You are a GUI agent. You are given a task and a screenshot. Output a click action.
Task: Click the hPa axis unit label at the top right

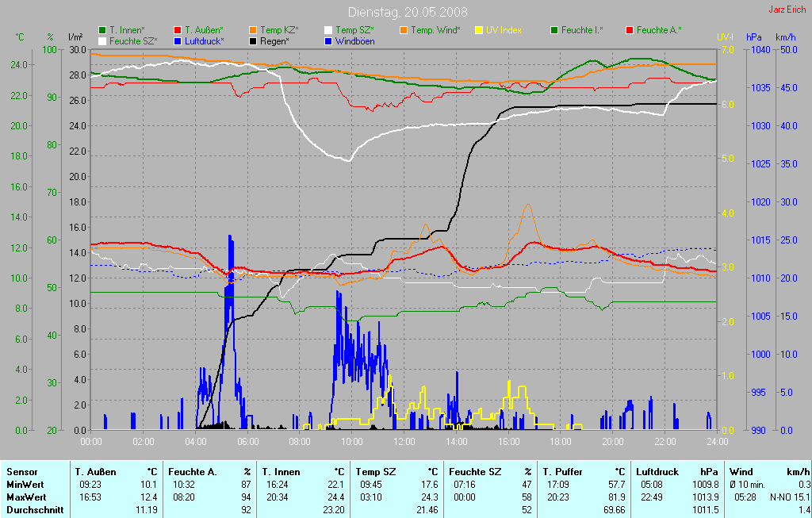(x=753, y=37)
